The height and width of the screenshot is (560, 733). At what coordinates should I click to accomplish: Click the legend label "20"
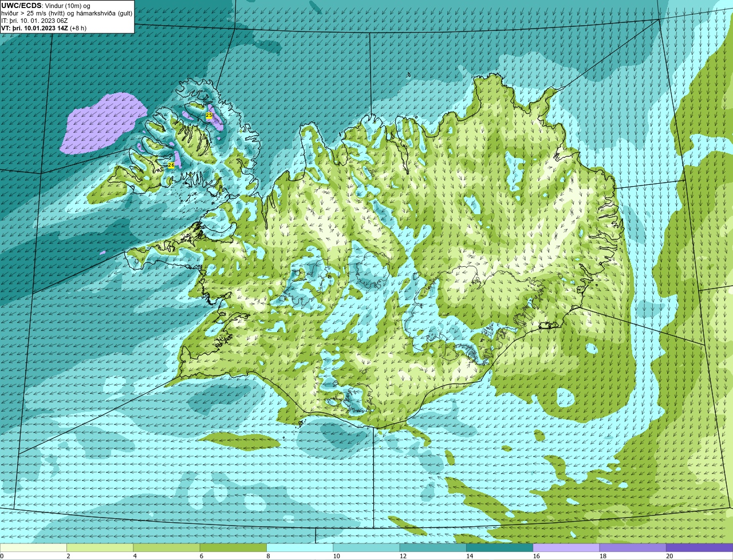669,556
